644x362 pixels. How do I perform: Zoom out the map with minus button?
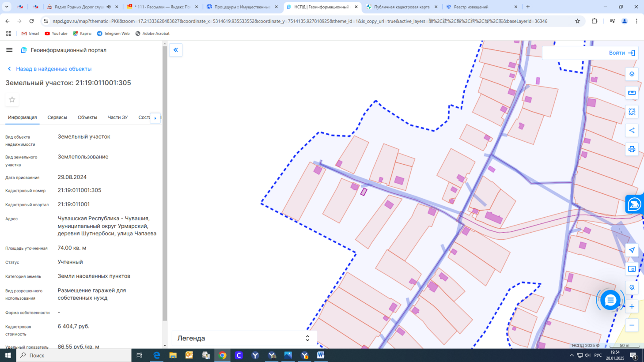[x=632, y=325]
